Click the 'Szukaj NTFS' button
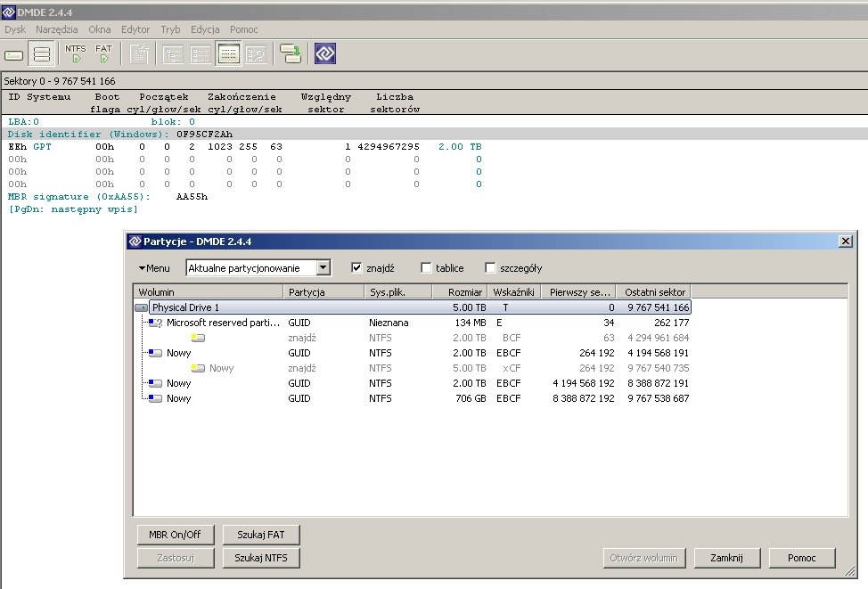 [x=261, y=558]
